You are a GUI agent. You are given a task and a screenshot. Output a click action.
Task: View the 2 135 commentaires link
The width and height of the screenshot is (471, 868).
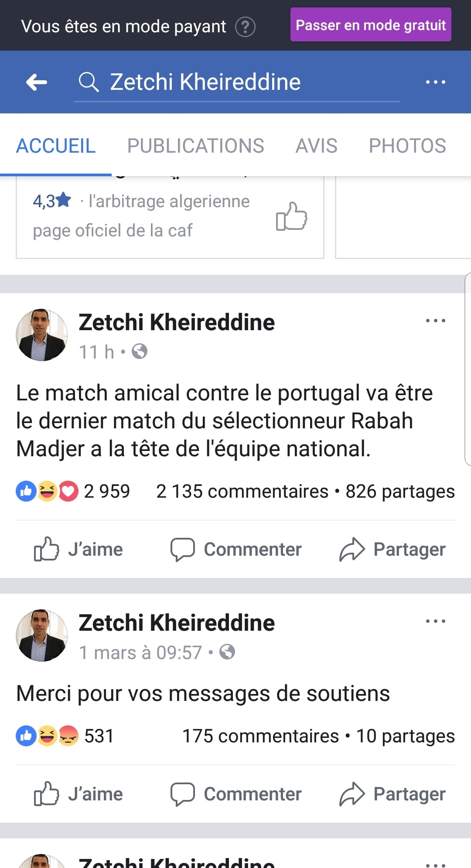click(x=242, y=492)
